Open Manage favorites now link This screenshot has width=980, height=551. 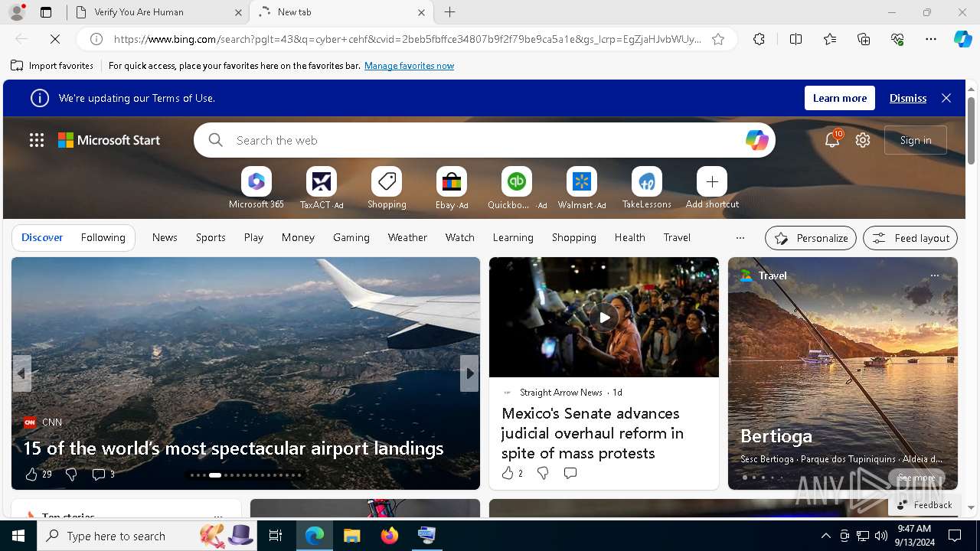point(409,66)
